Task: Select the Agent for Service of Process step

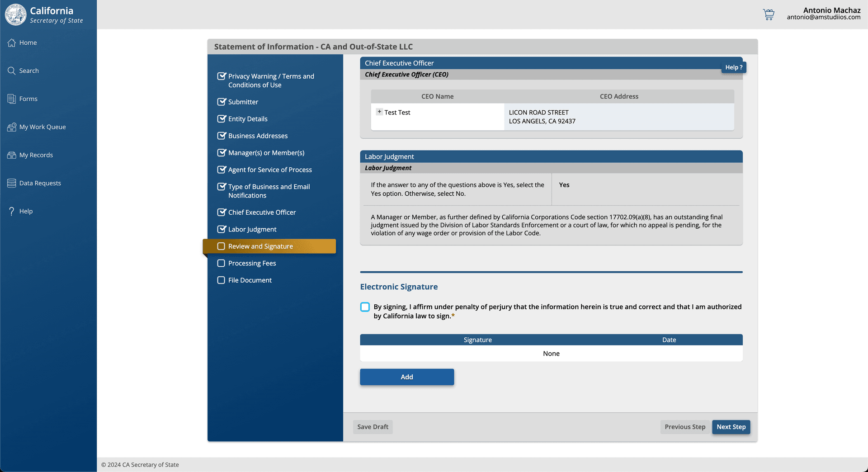Action: [269, 170]
